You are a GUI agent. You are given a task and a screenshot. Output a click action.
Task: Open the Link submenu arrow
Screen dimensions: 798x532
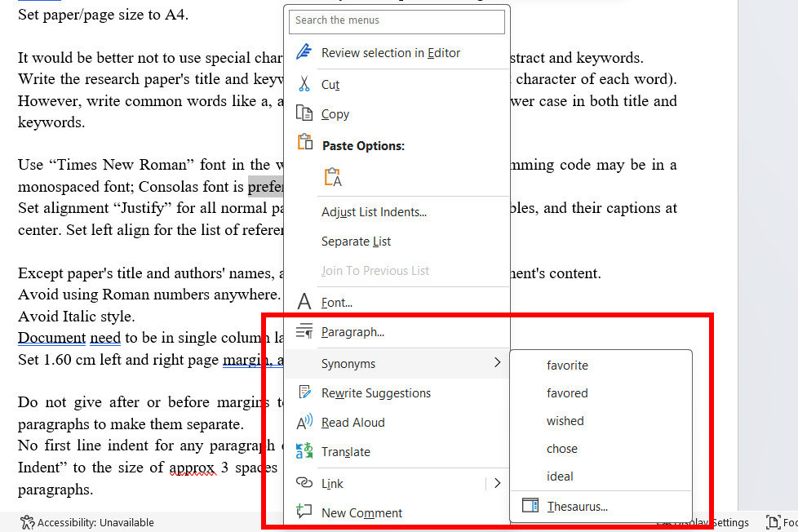(x=498, y=482)
